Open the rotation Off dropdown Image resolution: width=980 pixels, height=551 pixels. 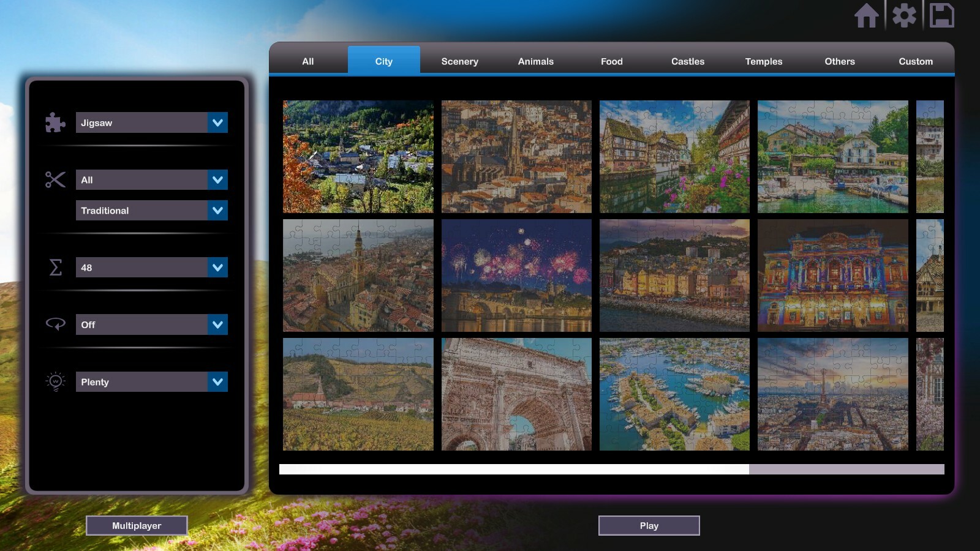coord(151,324)
